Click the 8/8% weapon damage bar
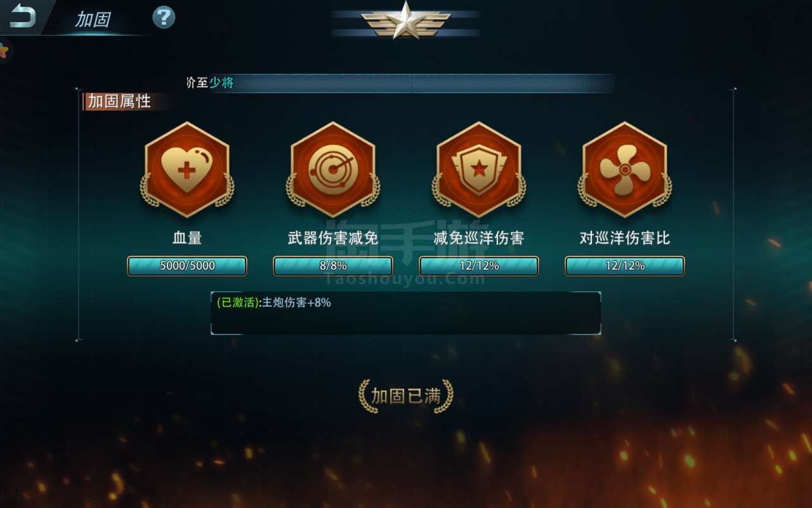 pyautogui.click(x=333, y=266)
